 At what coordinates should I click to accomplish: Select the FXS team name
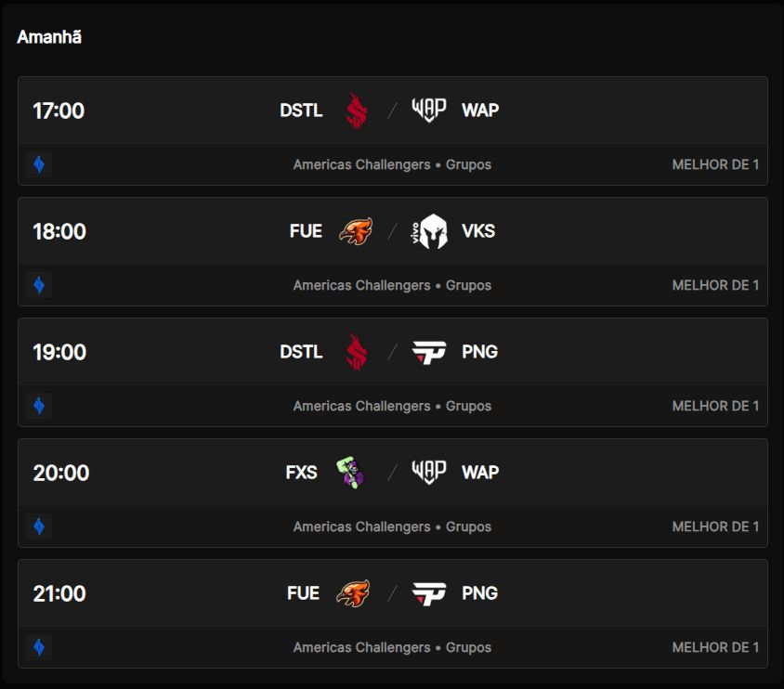click(302, 472)
